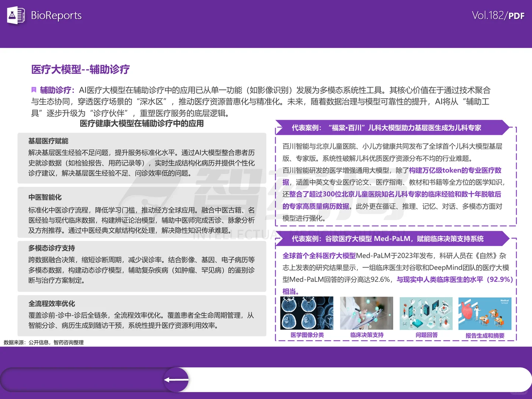
Task: Click the 数据来源 footer text
Action: pos(43,342)
